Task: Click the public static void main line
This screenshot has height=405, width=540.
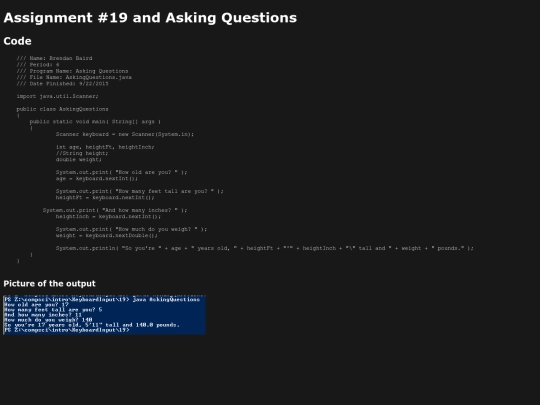Action: coord(95,122)
